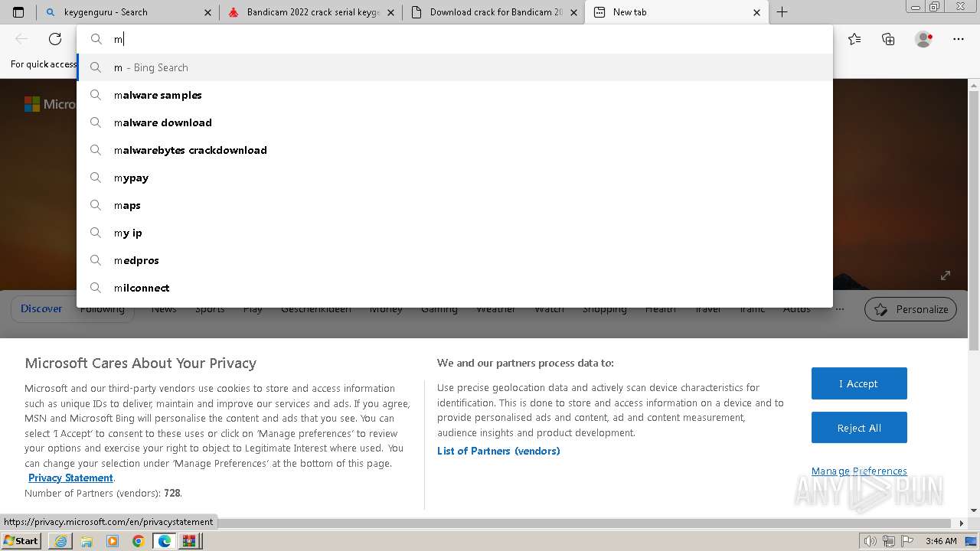Switch to Bandicam 2022 crack serial tab
The height and width of the screenshot is (551, 980).
pos(312,12)
